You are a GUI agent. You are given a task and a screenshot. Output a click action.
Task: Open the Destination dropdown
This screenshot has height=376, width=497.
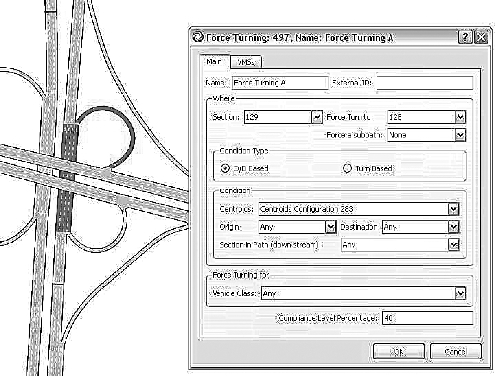click(x=454, y=227)
